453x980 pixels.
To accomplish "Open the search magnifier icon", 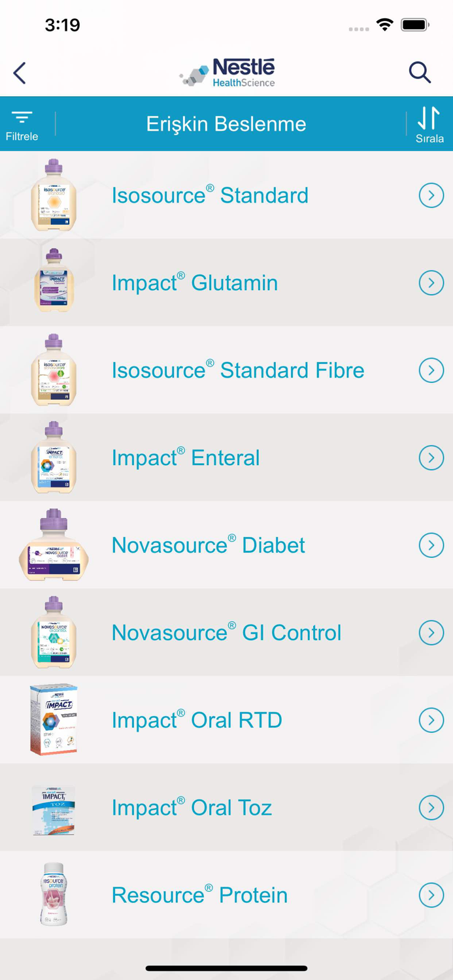I will pyautogui.click(x=420, y=73).
